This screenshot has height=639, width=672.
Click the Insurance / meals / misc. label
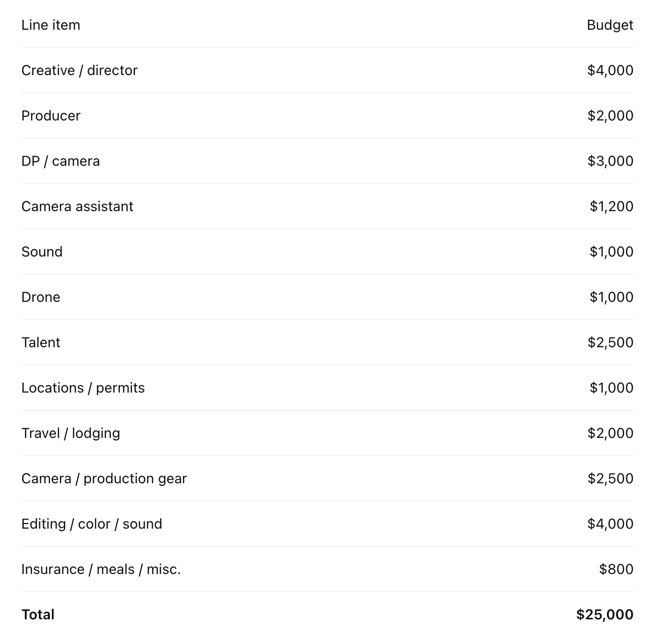(x=101, y=569)
